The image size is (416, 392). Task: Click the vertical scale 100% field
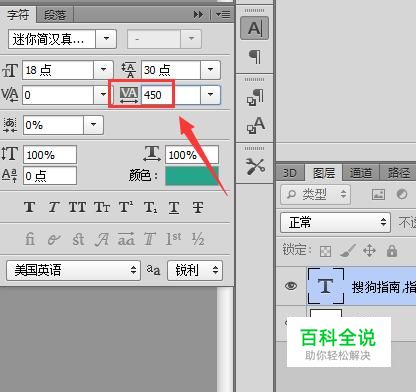50,155
